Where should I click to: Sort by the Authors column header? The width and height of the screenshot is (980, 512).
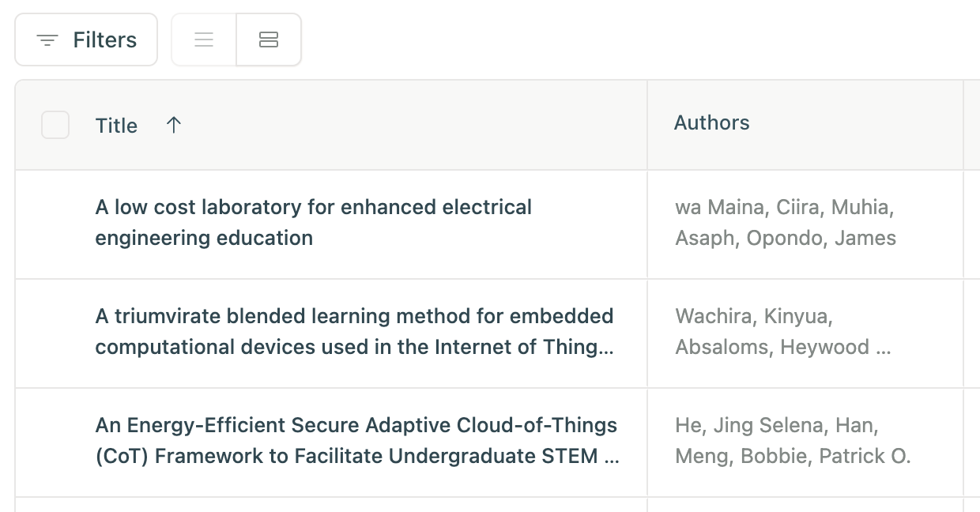point(711,122)
